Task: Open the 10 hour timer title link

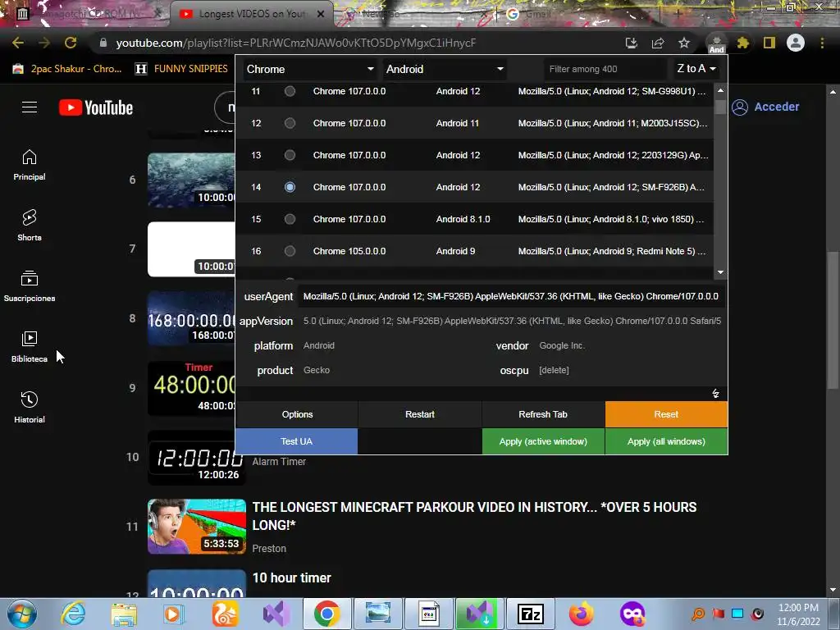Action: 291,578
